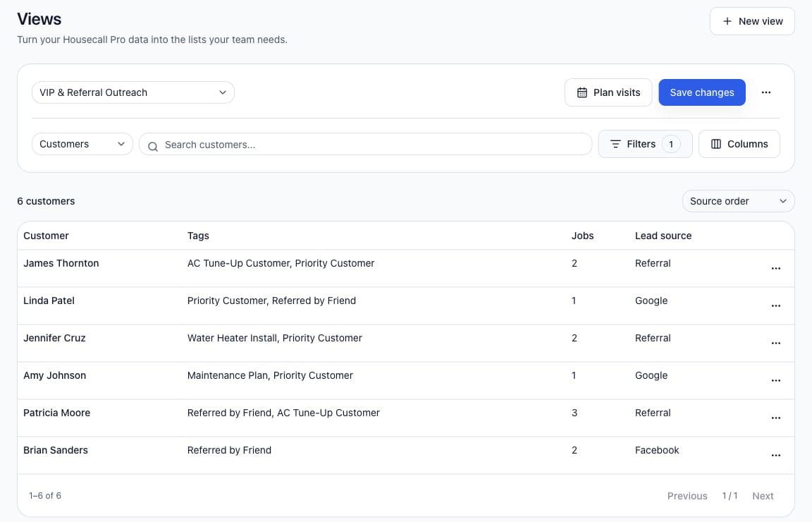The width and height of the screenshot is (812, 522).
Task: Create a new view
Action: point(752,21)
